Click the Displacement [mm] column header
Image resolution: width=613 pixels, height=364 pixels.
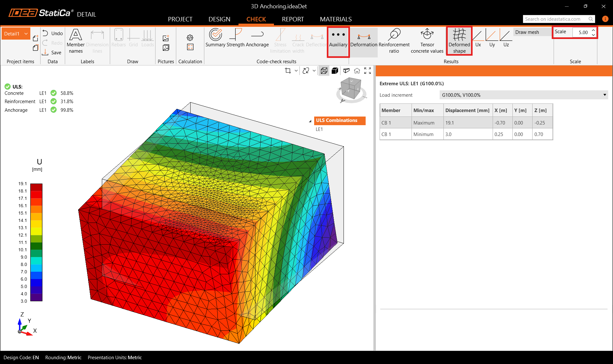(x=467, y=110)
